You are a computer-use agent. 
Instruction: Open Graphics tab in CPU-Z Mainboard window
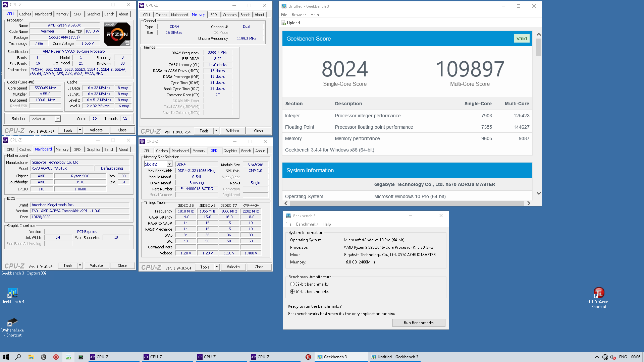pyautogui.click(x=93, y=149)
